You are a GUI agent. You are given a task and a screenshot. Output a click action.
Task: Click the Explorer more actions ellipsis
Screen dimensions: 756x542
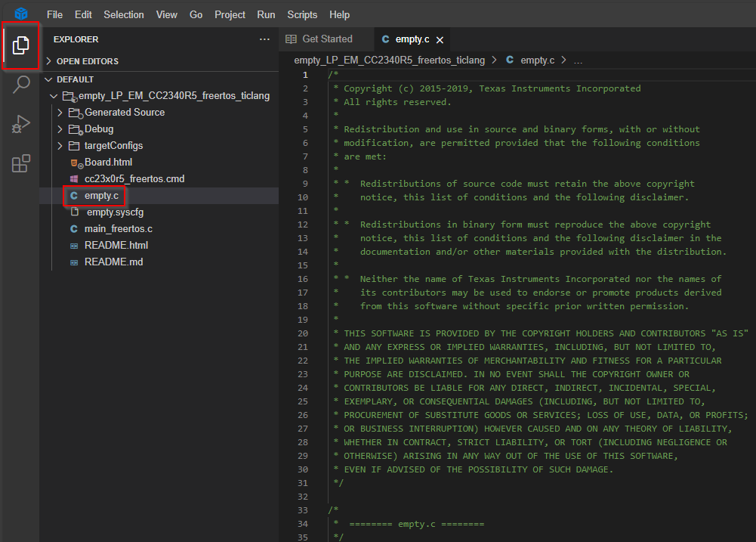click(x=264, y=39)
